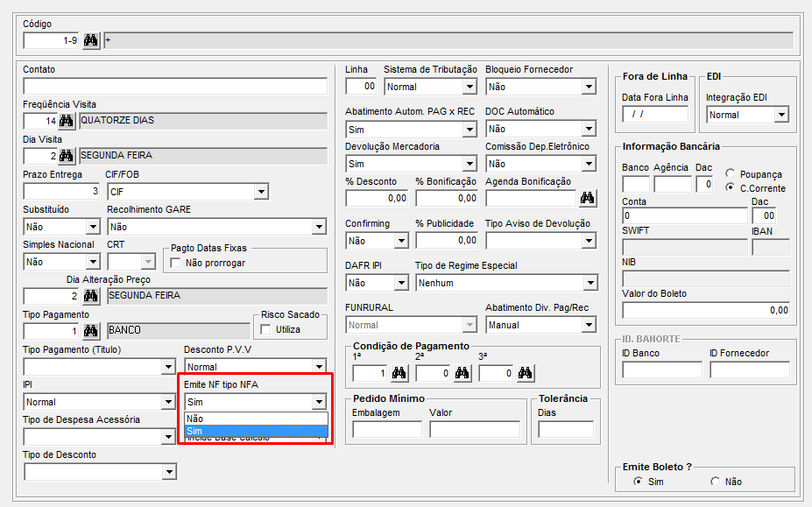Expand Tipo de Desconto dropdown

tap(169, 472)
